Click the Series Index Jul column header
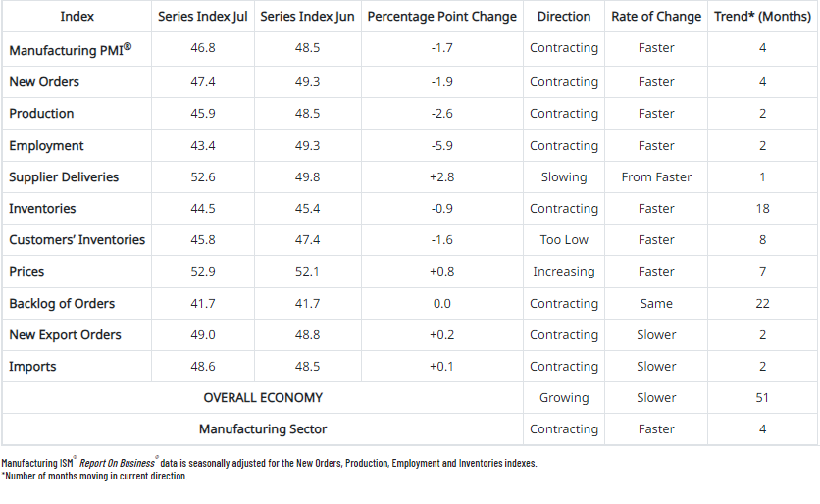The width and height of the screenshot is (820, 504). coord(203,16)
